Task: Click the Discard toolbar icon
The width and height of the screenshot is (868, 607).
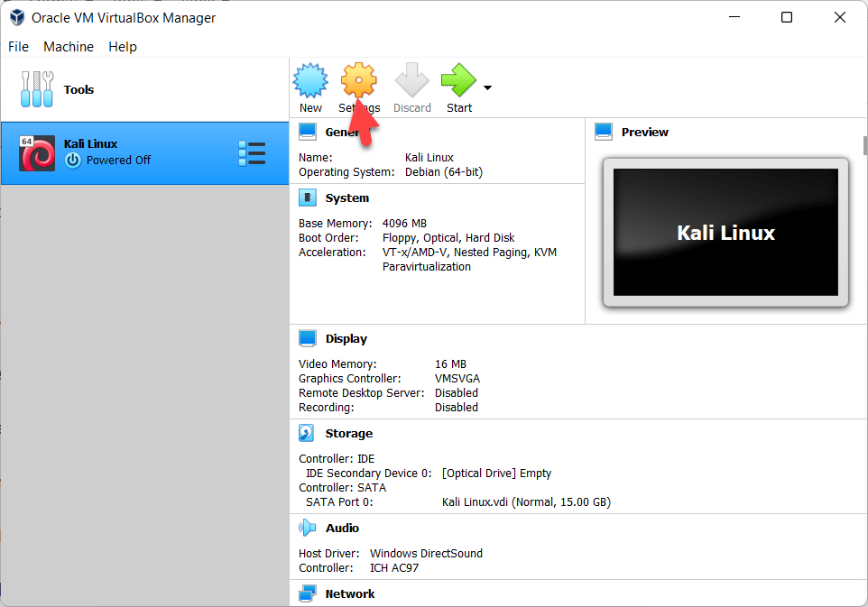Action: (411, 81)
